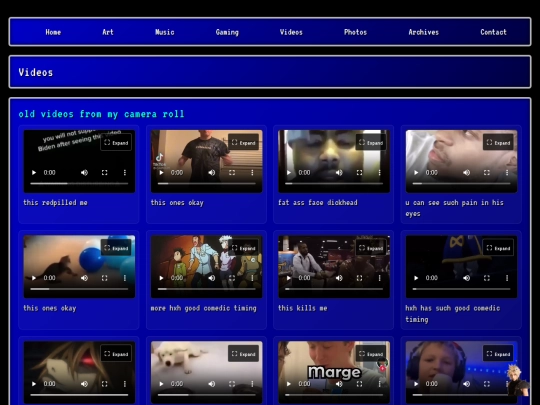Open options menu on TikTok 'this ones okay' video
540x405 pixels.
pyautogui.click(x=252, y=173)
